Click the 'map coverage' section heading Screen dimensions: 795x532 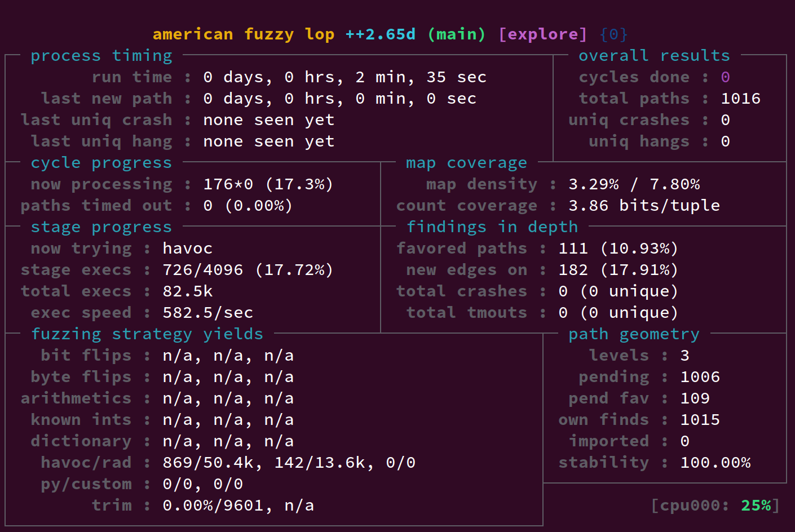pyautogui.click(x=466, y=163)
